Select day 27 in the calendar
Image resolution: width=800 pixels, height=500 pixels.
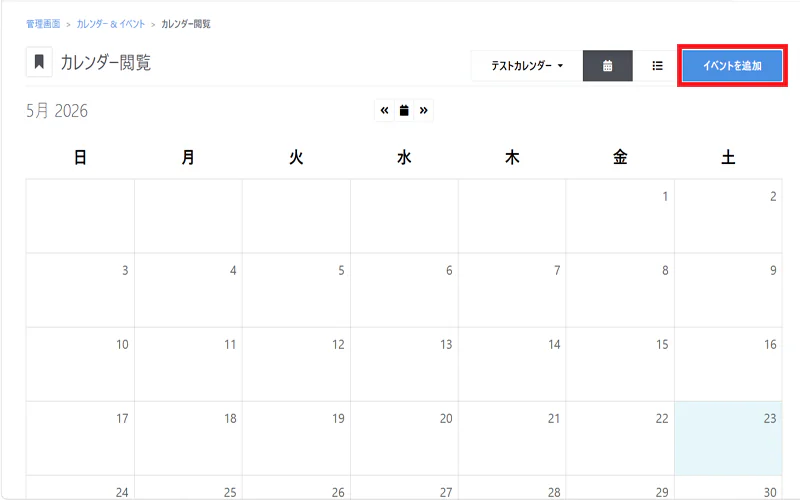404,488
